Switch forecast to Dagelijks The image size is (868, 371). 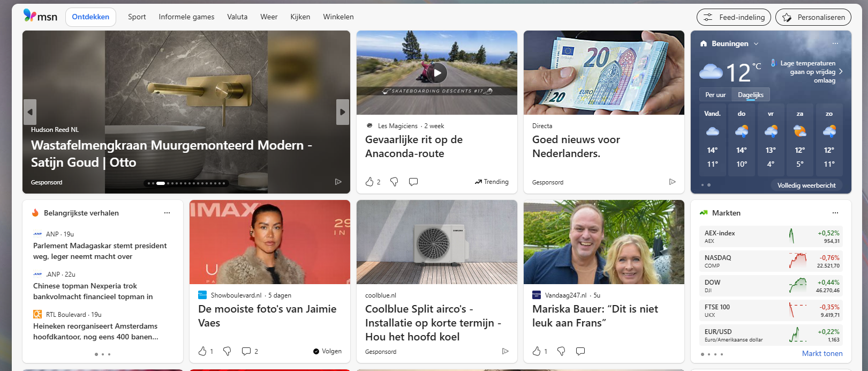751,95
